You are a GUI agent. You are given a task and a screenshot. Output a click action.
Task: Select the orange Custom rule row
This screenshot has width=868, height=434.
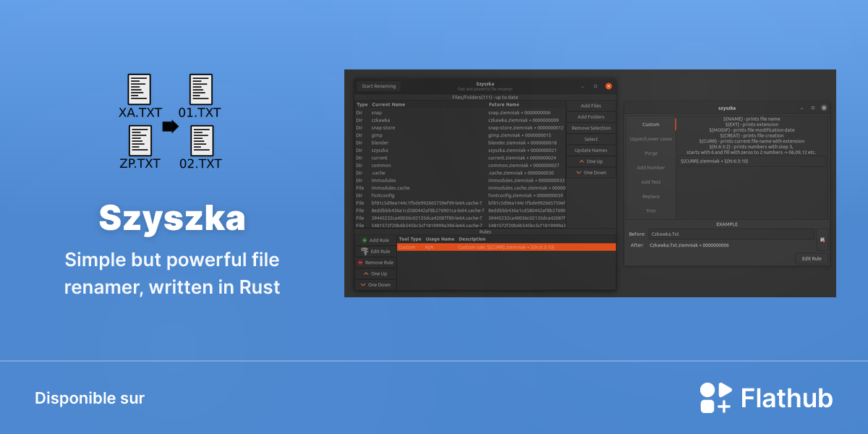[x=506, y=247]
